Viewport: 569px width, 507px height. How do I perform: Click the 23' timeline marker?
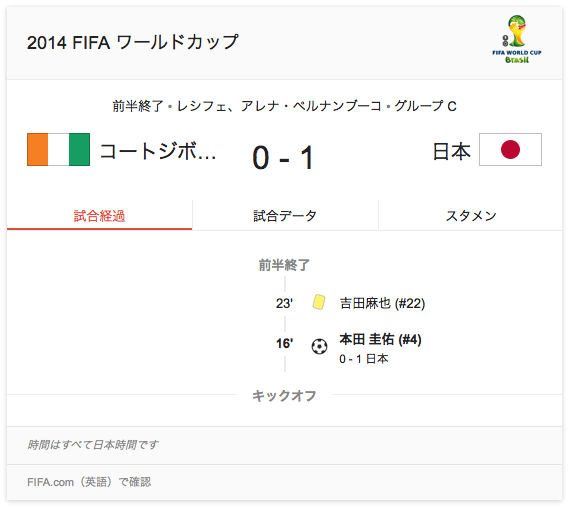[x=284, y=303]
